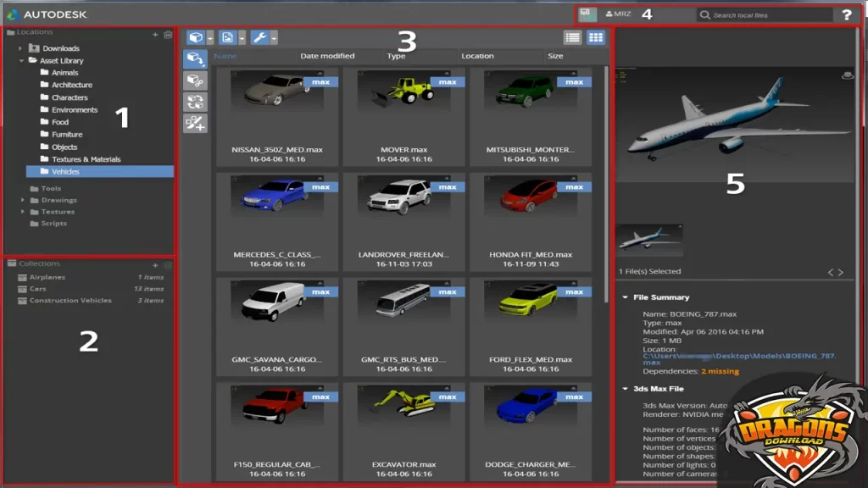Select the MERCEDES_C_CLASS thumbnail
868x488 pixels.
click(277, 221)
